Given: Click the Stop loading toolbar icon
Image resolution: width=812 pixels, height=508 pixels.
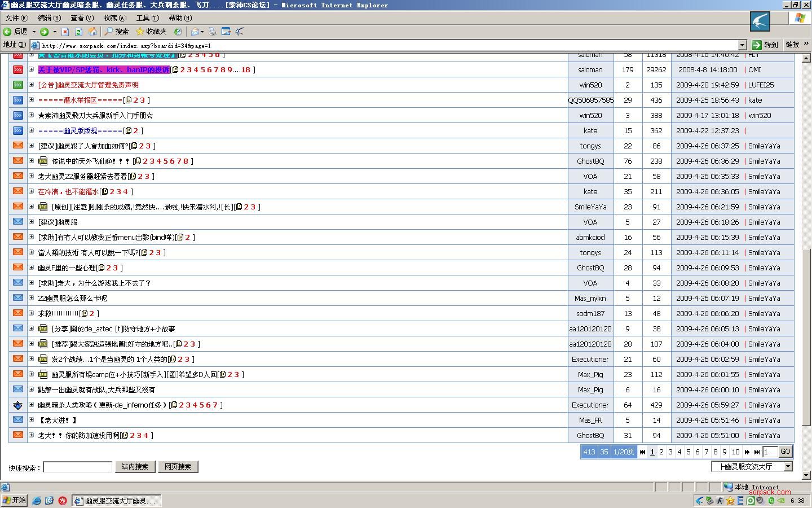Looking at the screenshot, I should 65,32.
